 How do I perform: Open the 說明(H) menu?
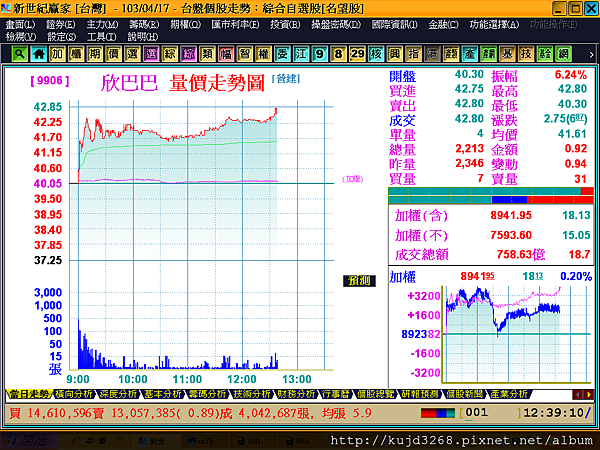[x=143, y=37]
